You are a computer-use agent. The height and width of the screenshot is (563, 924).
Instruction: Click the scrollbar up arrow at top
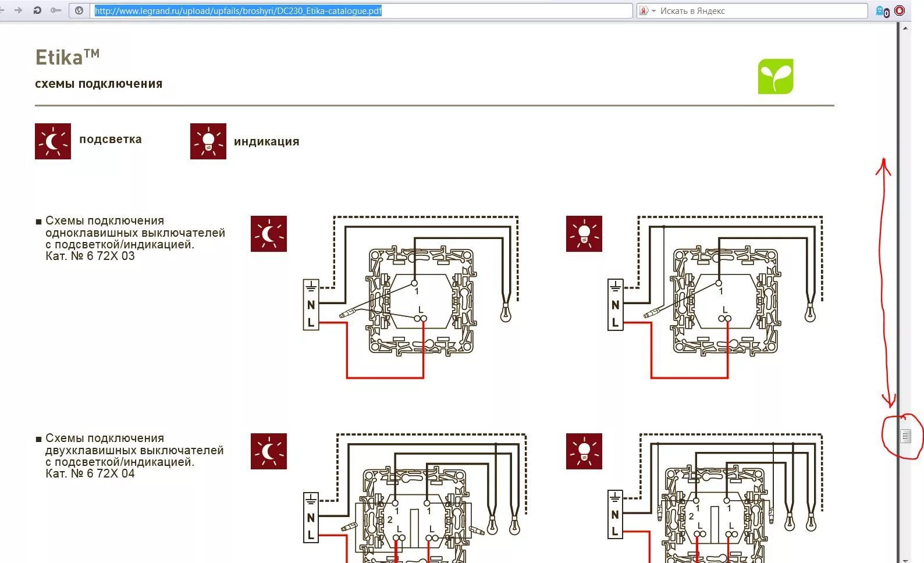[x=905, y=27]
